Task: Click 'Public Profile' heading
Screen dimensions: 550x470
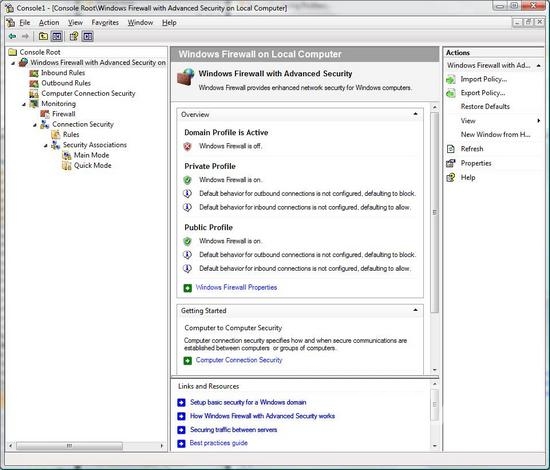Action: pyautogui.click(x=208, y=228)
